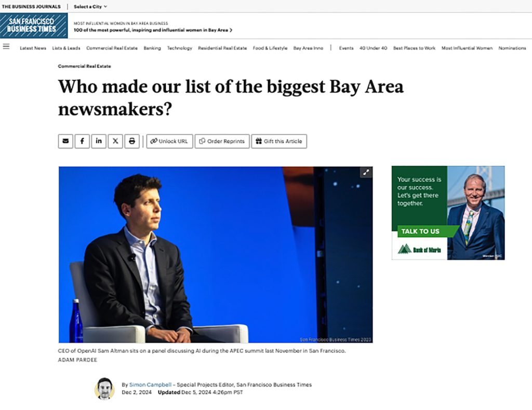Click The Business Journals link

pyautogui.click(x=31, y=6)
